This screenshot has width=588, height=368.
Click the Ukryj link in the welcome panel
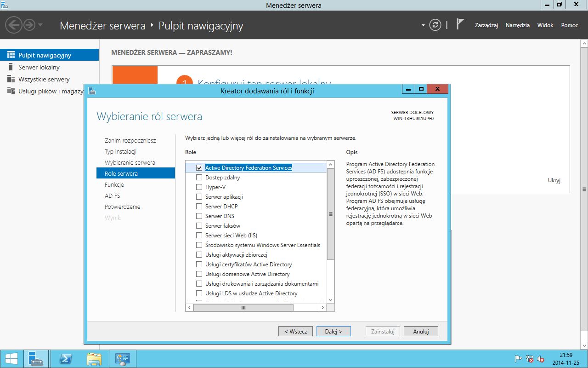coord(554,180)
